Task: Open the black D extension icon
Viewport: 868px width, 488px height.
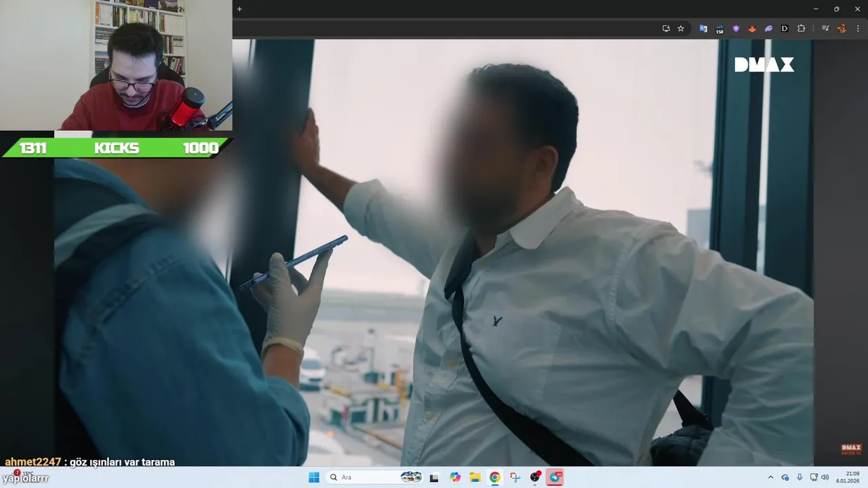Action: coord(785,28)
